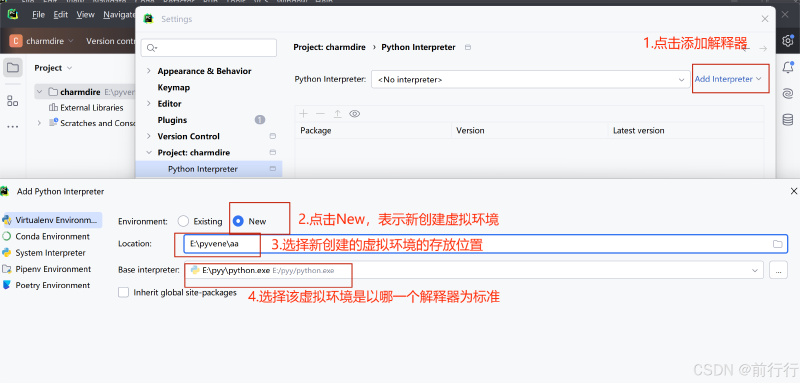This screenshot has height=383, width=800.
Task: Open Plugins settings page
Action: (172, 120)
